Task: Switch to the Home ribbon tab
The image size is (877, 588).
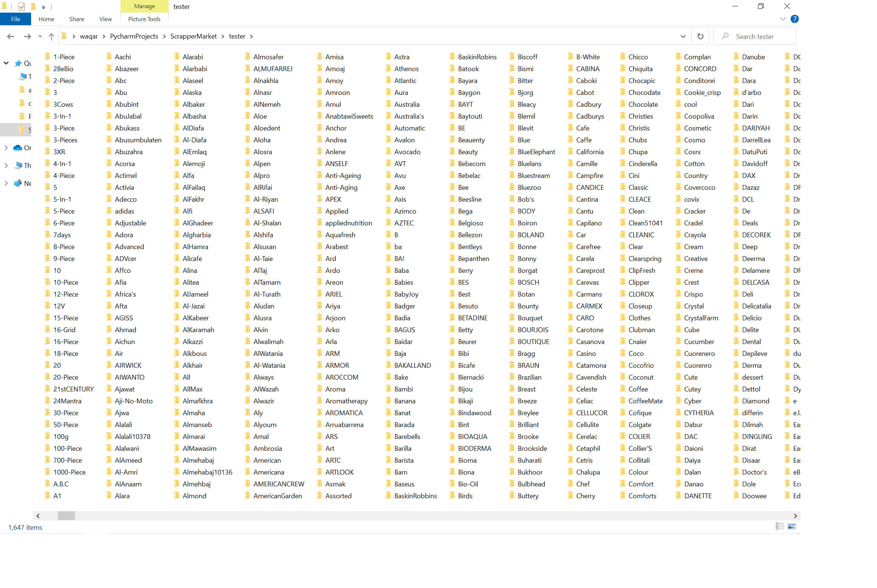Action: pos(46,19)
